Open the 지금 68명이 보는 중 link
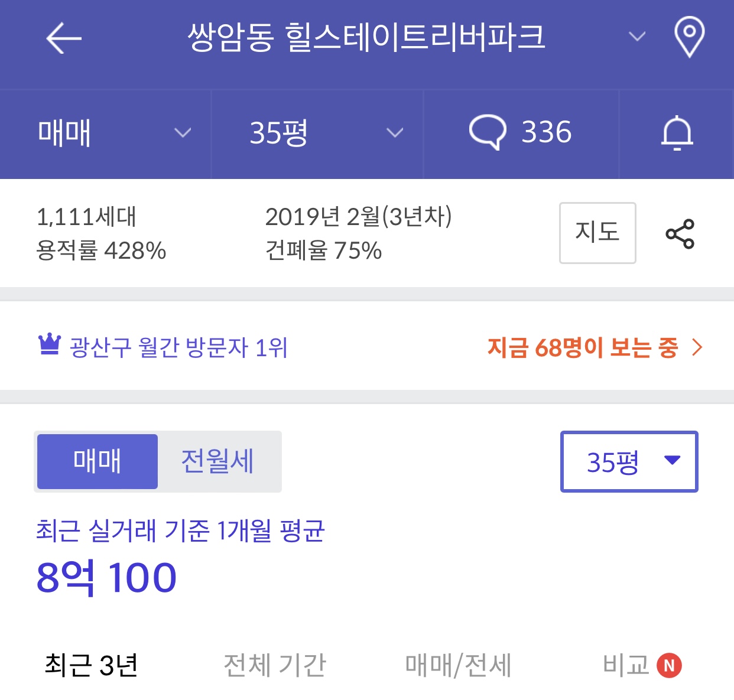Screen dimensions: 734x700 [x=583, y=347]
